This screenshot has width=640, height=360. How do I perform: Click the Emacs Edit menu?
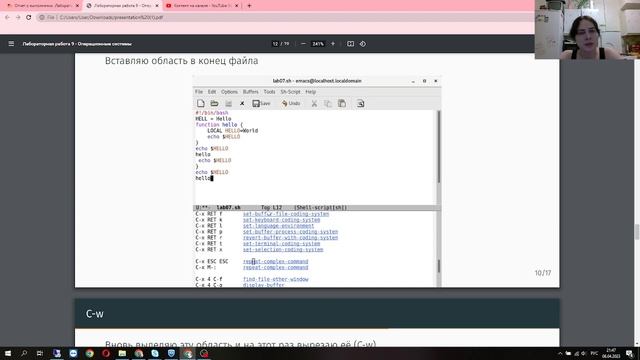click(212, 92)
